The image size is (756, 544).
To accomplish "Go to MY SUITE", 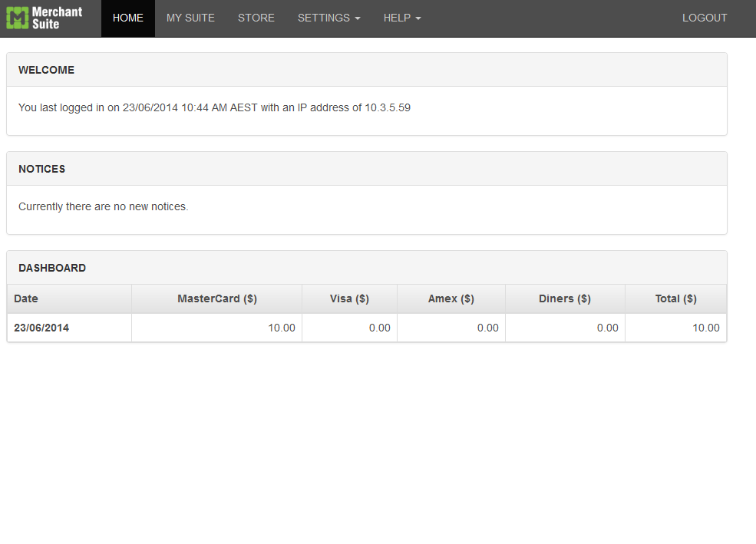I will tap(190, 18).
